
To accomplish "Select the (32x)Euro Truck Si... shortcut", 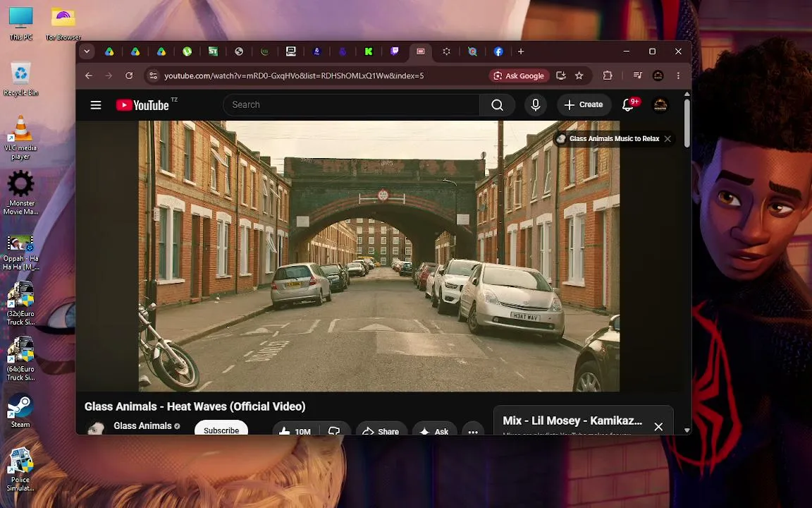I will pyautogui.click(x=20, y=303).
